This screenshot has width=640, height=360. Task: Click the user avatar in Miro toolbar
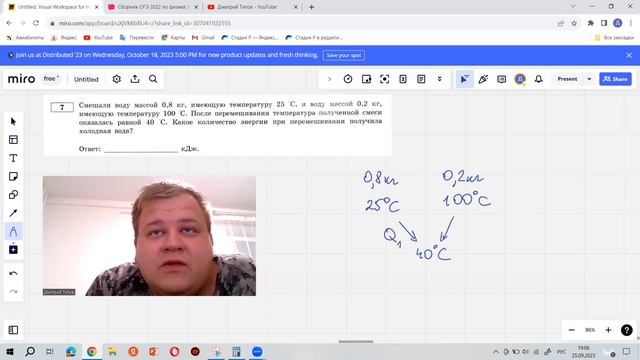[520, 79]
